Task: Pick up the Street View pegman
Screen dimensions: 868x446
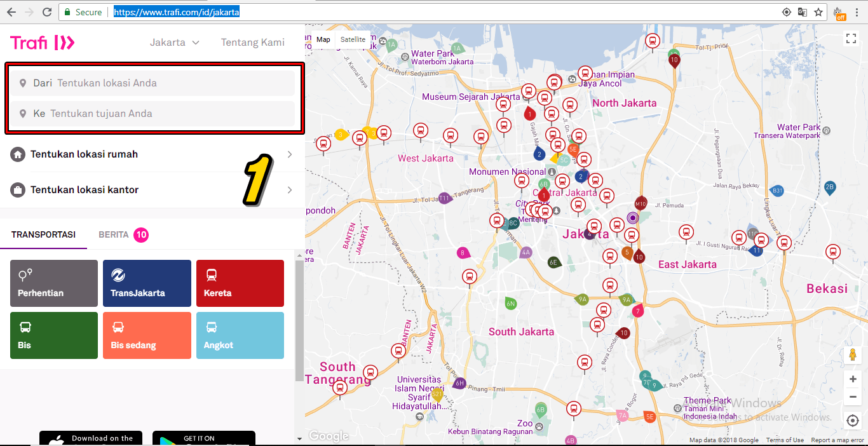Action: point(853,356)
